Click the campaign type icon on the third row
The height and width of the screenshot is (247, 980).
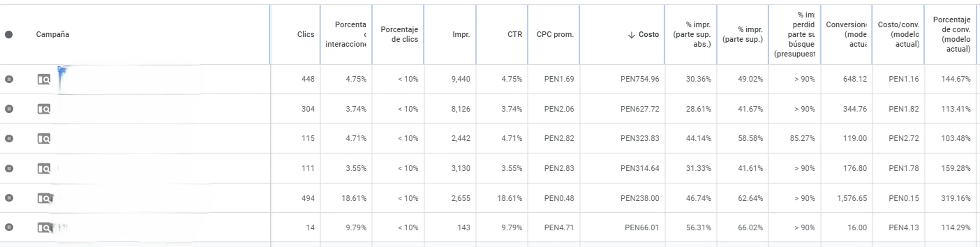(44, 138)
